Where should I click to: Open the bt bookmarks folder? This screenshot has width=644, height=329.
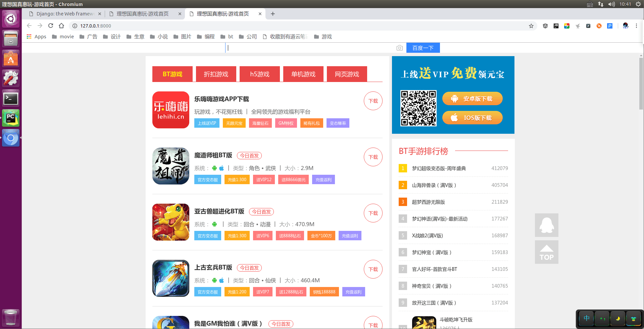pos(227,37)
